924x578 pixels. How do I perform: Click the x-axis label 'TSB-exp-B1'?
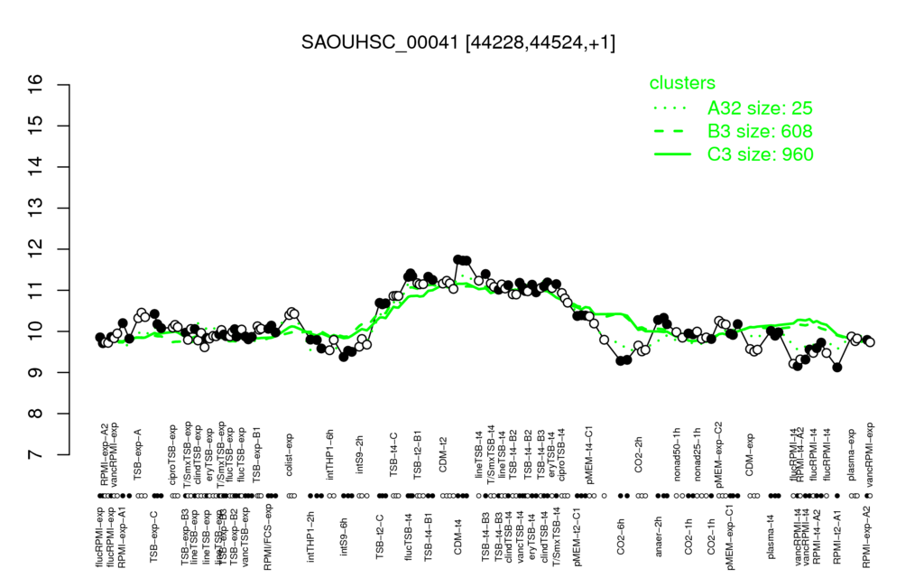(257, 453)
